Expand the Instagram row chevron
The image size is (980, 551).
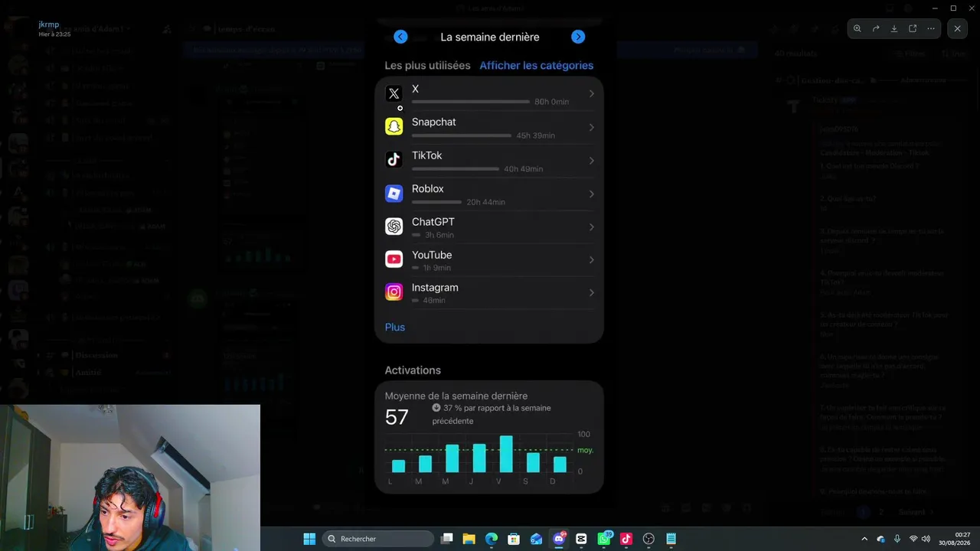591,292
